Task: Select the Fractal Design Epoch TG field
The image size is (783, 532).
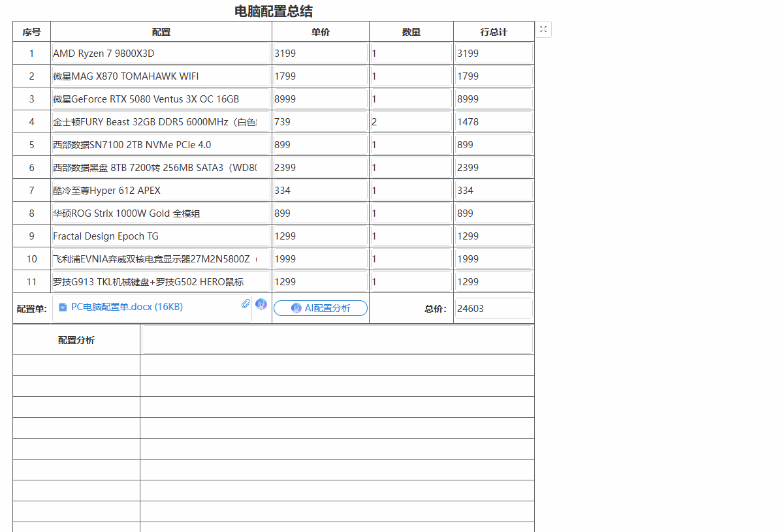Action: click(161, 236)
